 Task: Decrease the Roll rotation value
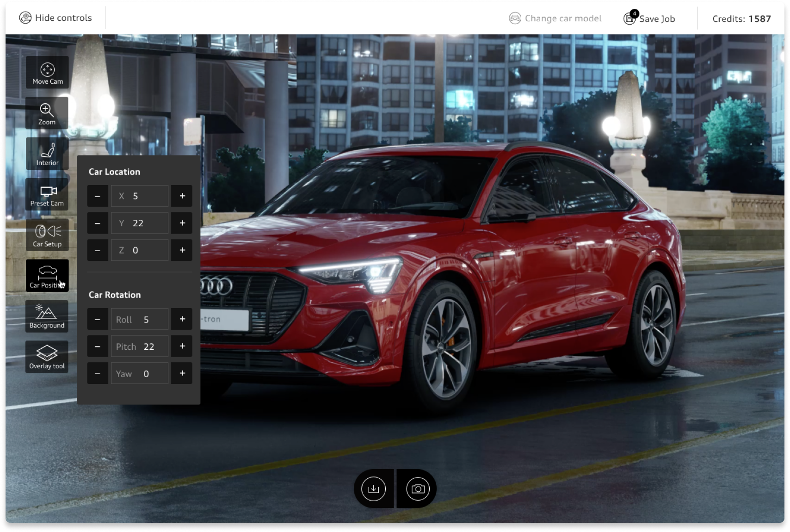point(98,319)
